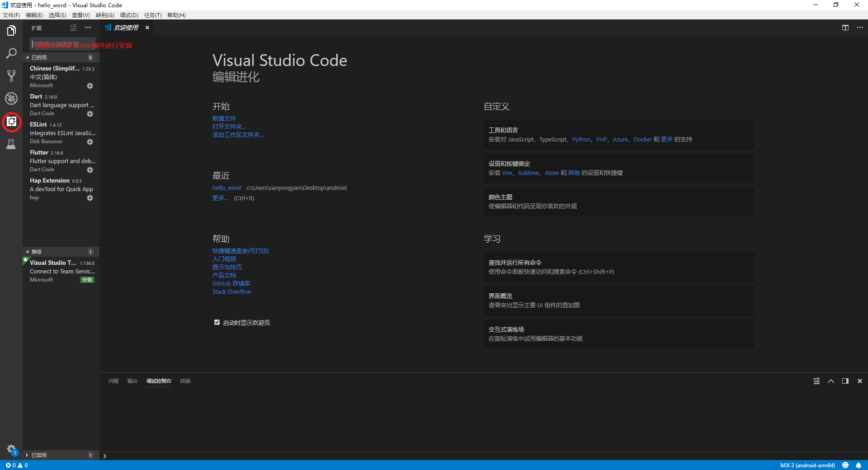
Task: Click the debug console input prompt chevron
Action: point(104,456)
